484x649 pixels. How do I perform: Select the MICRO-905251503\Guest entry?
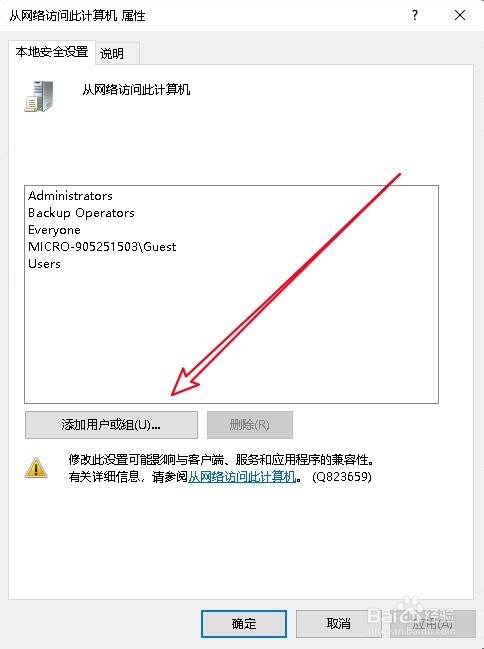(x=102, y=247)
